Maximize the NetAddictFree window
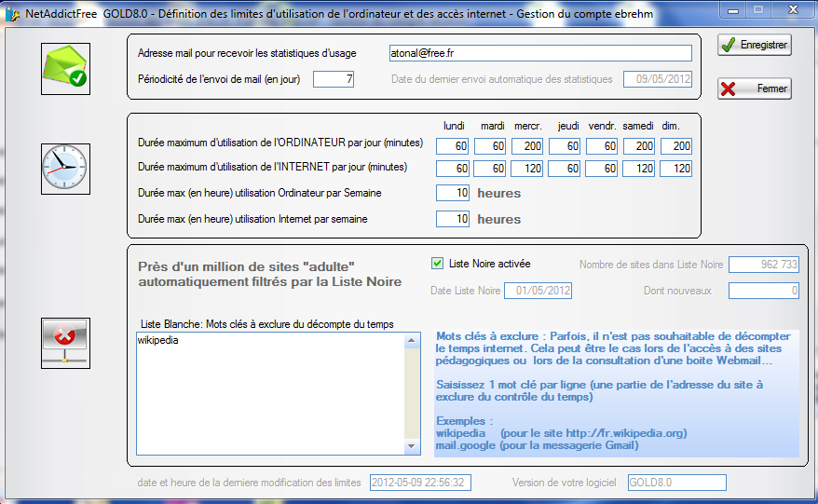Image resolution: width=818 pixels, height=504 pixels. 758,9
